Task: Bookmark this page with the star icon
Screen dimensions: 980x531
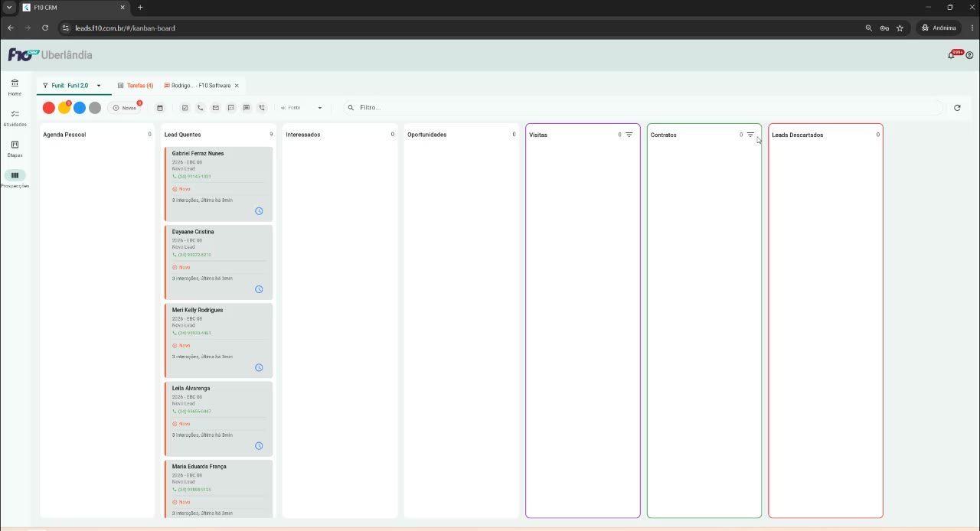Action: [900, 28]
